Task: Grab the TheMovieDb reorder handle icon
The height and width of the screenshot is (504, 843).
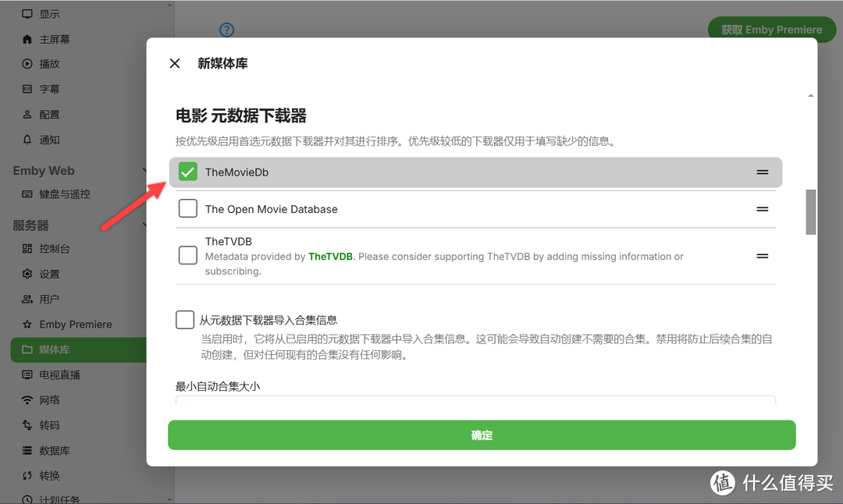Action: click(x=763, y=172)
